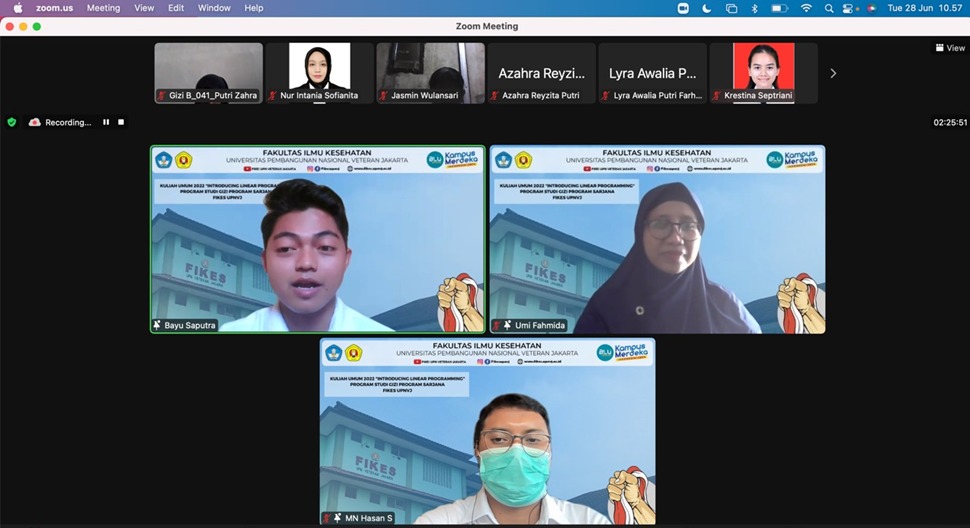Open macOS Control Center
This screenshot has height=528, width=970.
click(x=849, y=8)
